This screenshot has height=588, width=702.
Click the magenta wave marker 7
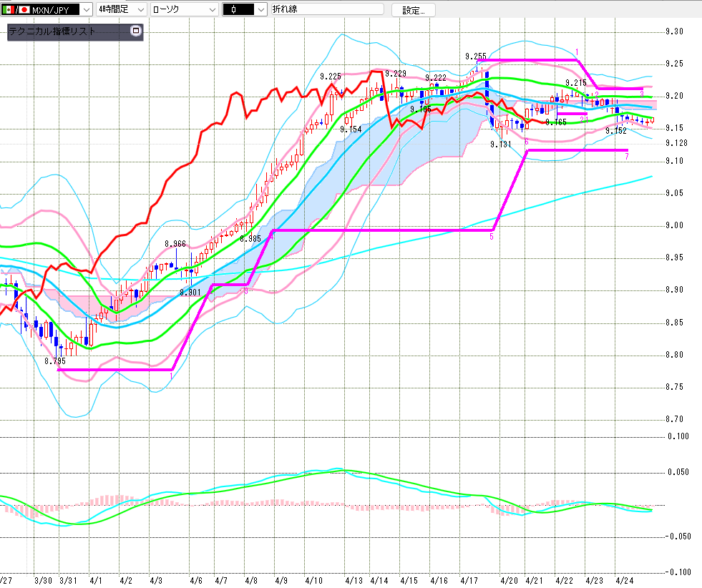(627, 156)
